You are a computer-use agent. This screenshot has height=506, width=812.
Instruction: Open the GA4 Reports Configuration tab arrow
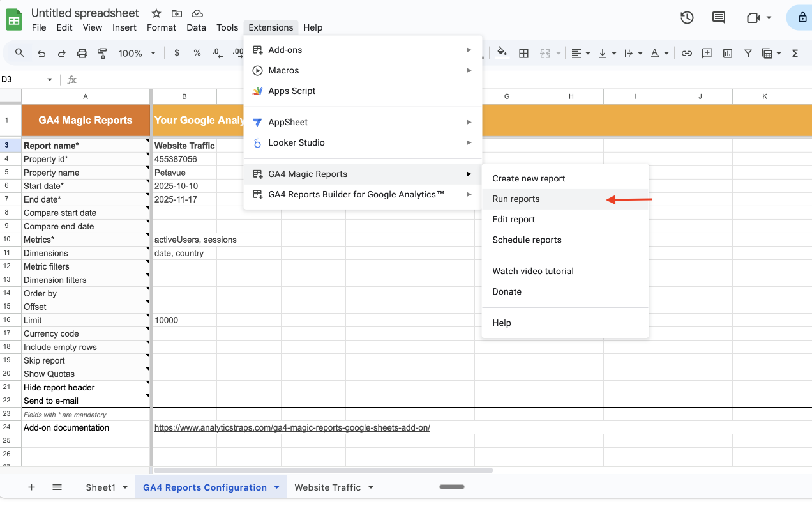point(277,487)
